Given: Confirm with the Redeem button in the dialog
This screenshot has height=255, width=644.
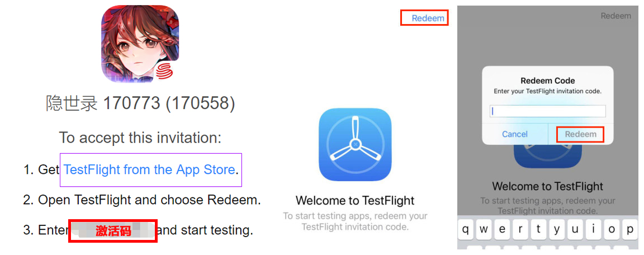Looking at the screenshot, I should pyautogui.click(x=580, y=134).
